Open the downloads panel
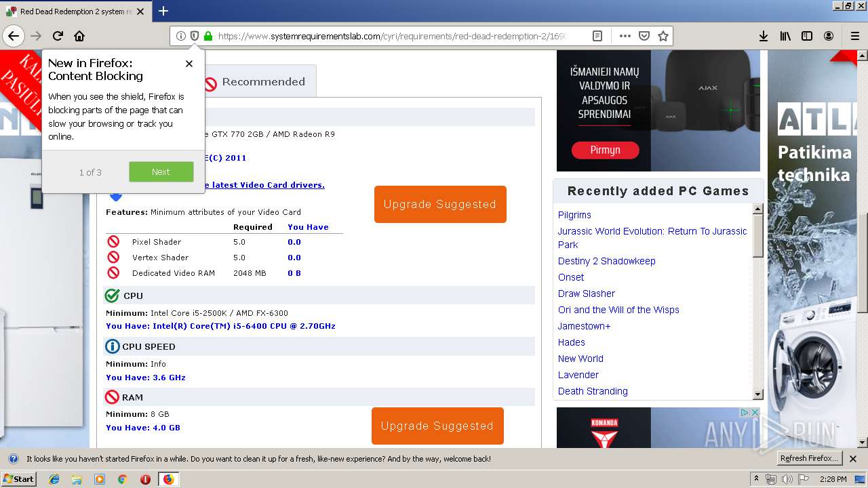The height and width of the screenshot is (488, 868). click(x=764, y=36)
